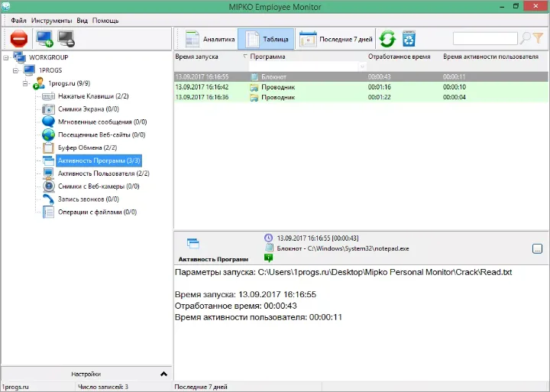The height and width of the screenshot is (392, 550).
Task: Click the green refresh arrows icon
Action: click(x=387, y=39)
